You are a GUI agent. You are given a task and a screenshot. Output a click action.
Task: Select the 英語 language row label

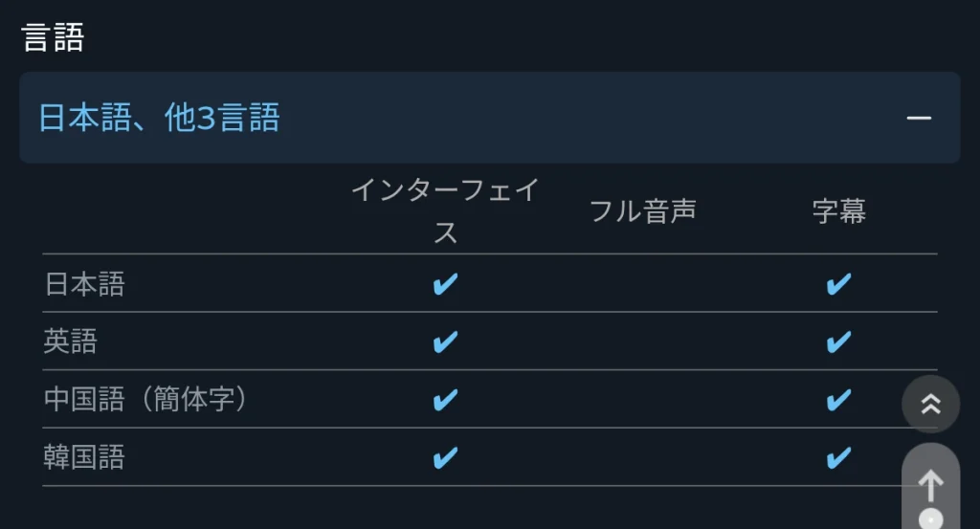[x=71, y=342]
